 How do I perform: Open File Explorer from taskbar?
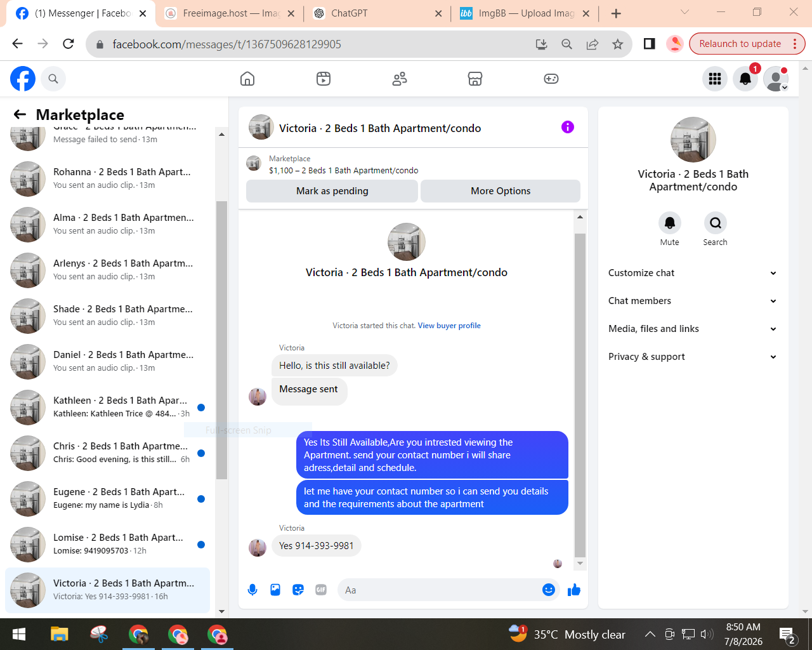(x=60, y=634)
